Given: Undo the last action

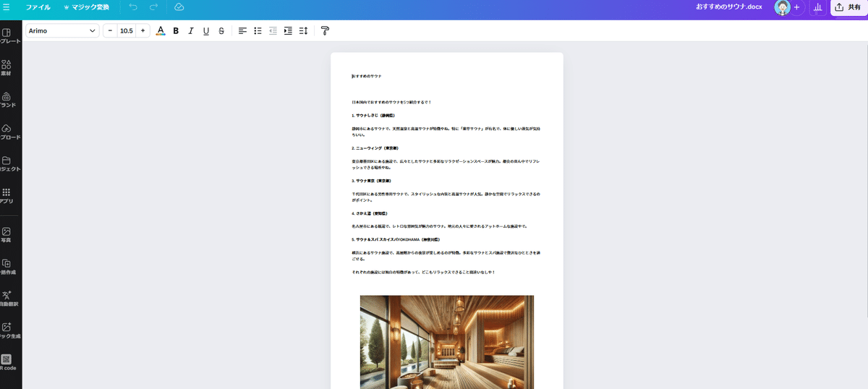Looking at the screenshot, I should (x=132, y=7).
